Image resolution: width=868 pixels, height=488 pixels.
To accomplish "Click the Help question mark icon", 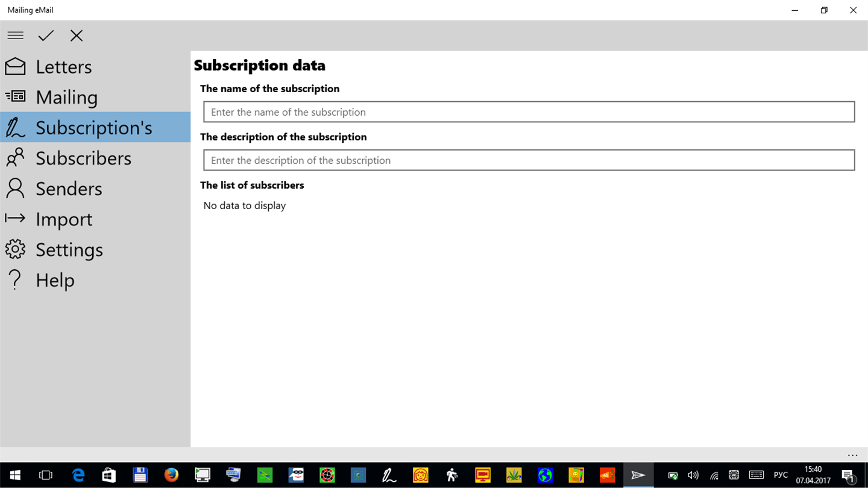I will (15, 280).
